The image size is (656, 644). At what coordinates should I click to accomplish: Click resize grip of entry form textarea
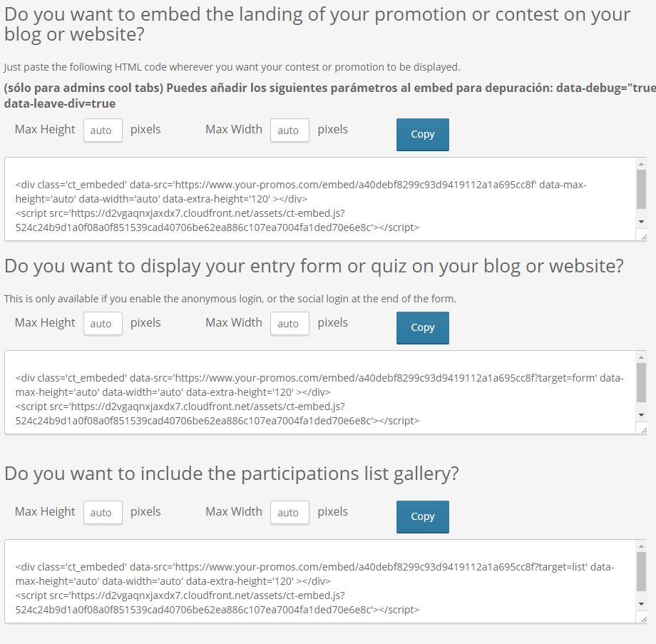click(643, 430)
